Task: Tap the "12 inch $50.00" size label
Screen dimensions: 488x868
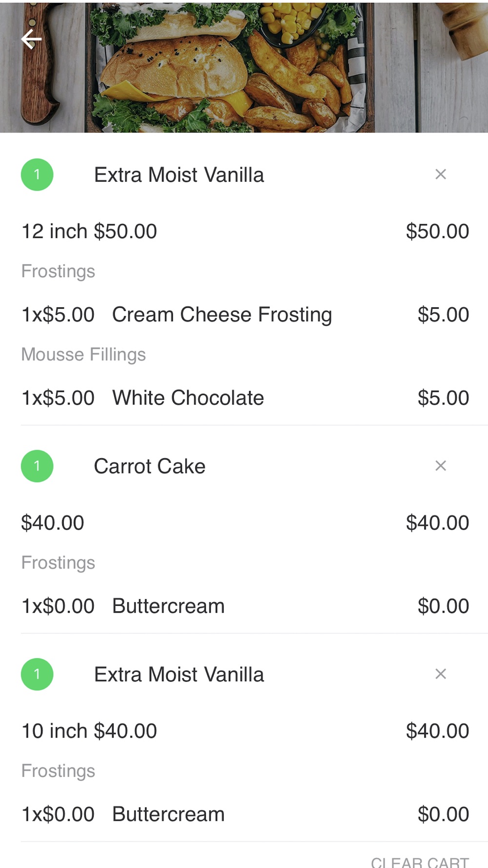Action: [89, 231]
